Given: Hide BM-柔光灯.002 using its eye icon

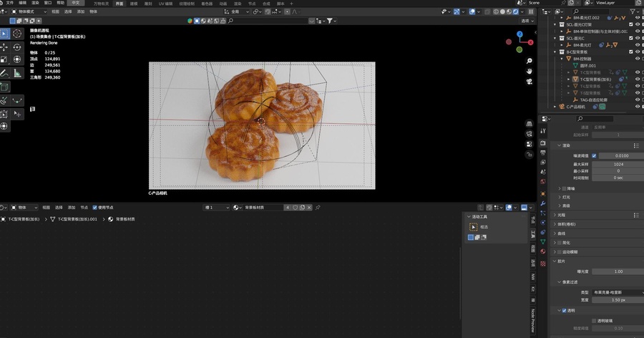Looking at the screenshot, I should 638,18.
